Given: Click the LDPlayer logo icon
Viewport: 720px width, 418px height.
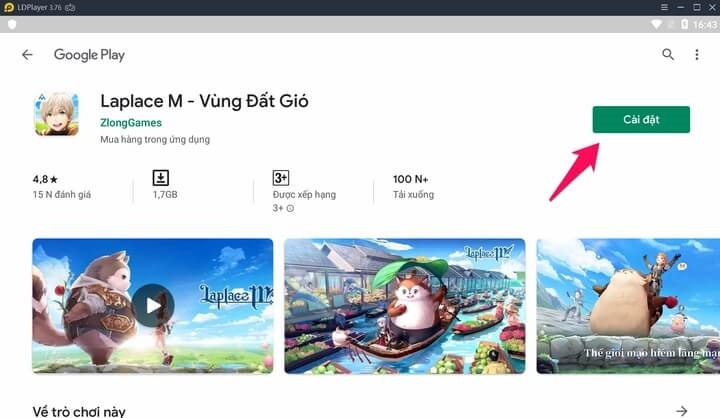Looking at the screenshot, I should click(8, 7).
